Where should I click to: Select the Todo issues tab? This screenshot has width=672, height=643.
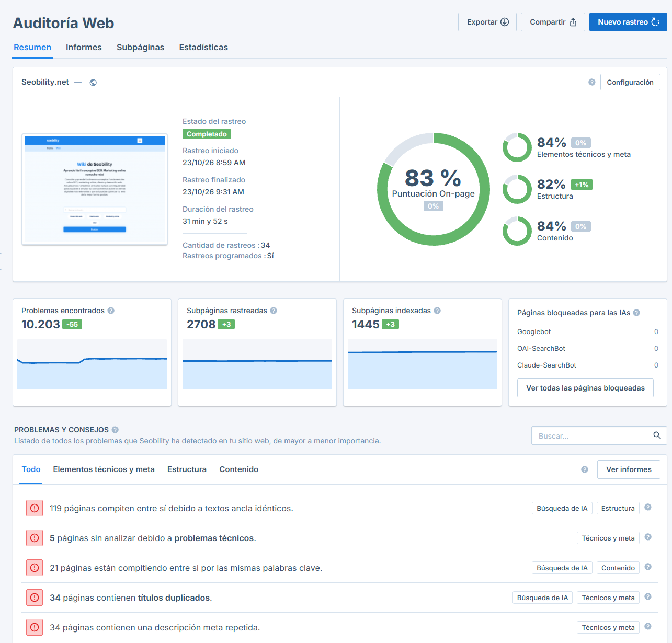31,469
